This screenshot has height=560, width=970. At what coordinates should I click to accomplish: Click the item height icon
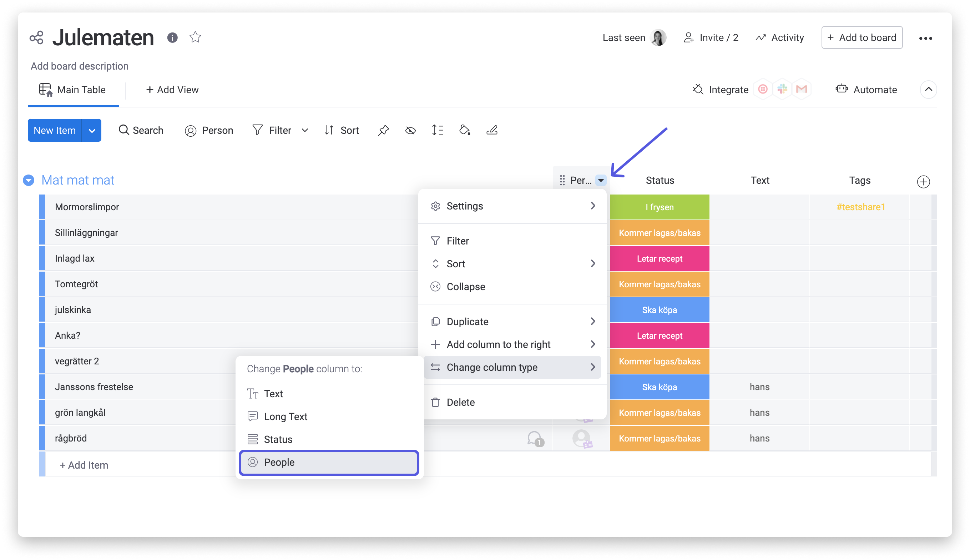[x=438, y=130]
